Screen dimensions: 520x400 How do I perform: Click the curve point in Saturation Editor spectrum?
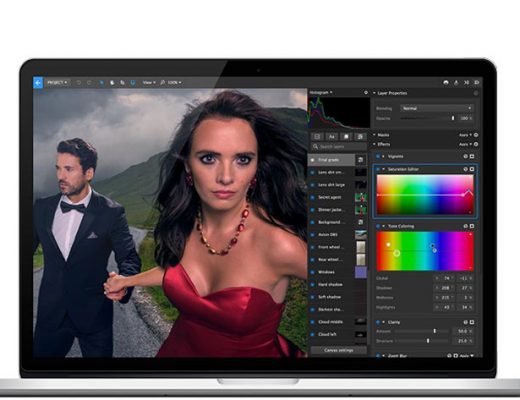[x=469, y=191]
